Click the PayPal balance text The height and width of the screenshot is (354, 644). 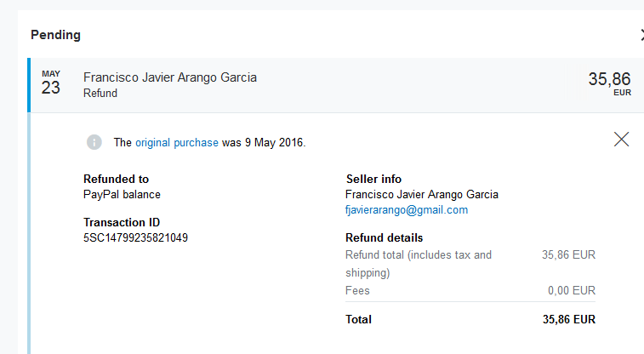point(122,194)
